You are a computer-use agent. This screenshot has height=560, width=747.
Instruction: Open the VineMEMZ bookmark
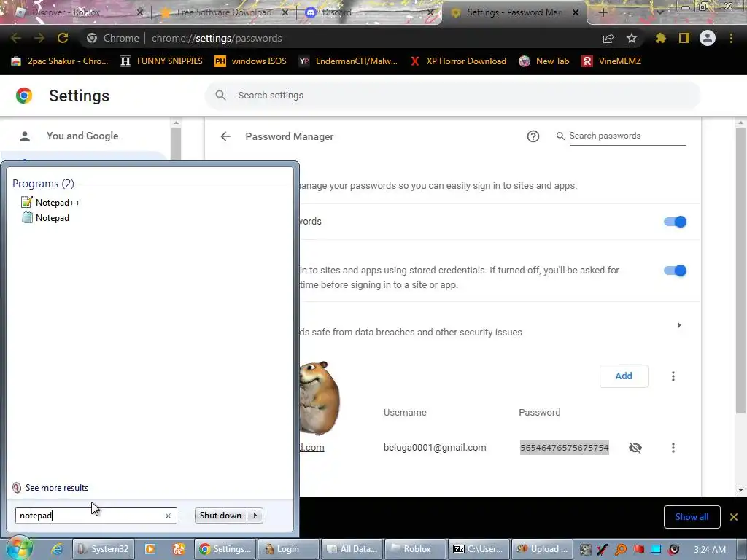(x=612, y=61)
